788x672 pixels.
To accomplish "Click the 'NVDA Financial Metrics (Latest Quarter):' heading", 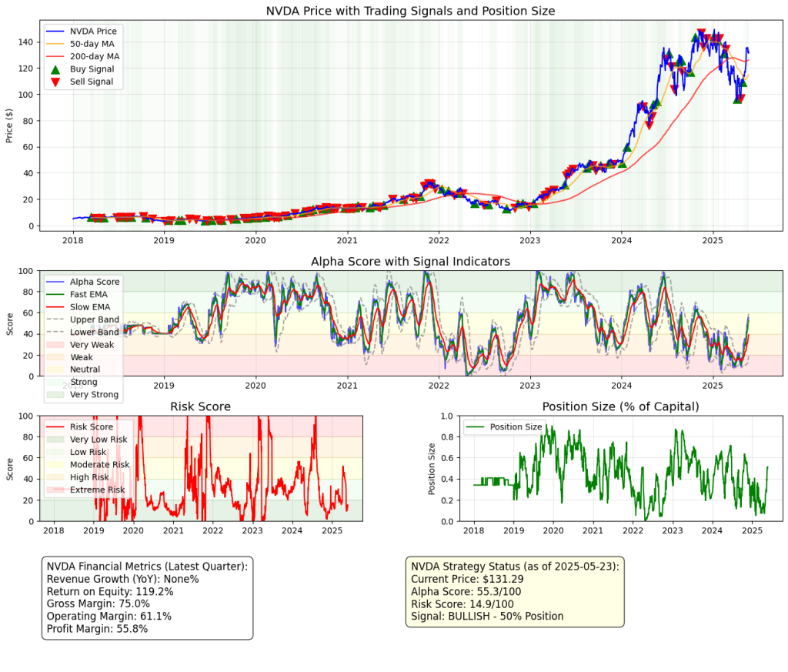I will (x=147, y=567).
